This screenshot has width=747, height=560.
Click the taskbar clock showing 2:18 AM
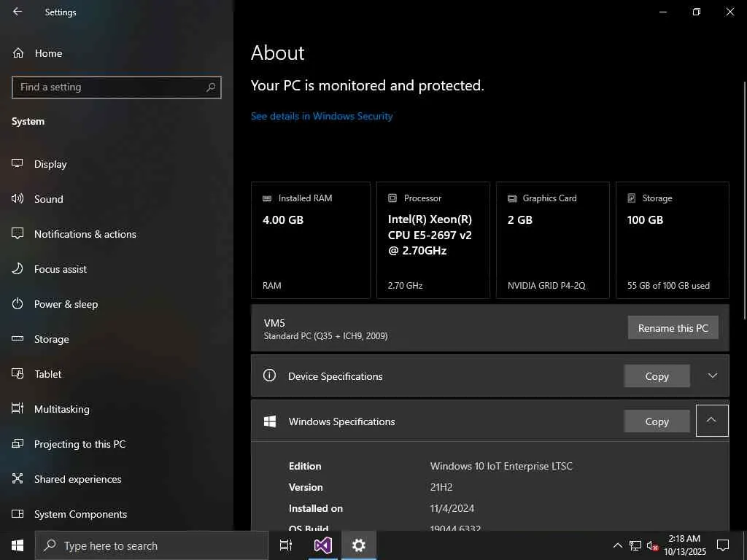pos(684,545)
